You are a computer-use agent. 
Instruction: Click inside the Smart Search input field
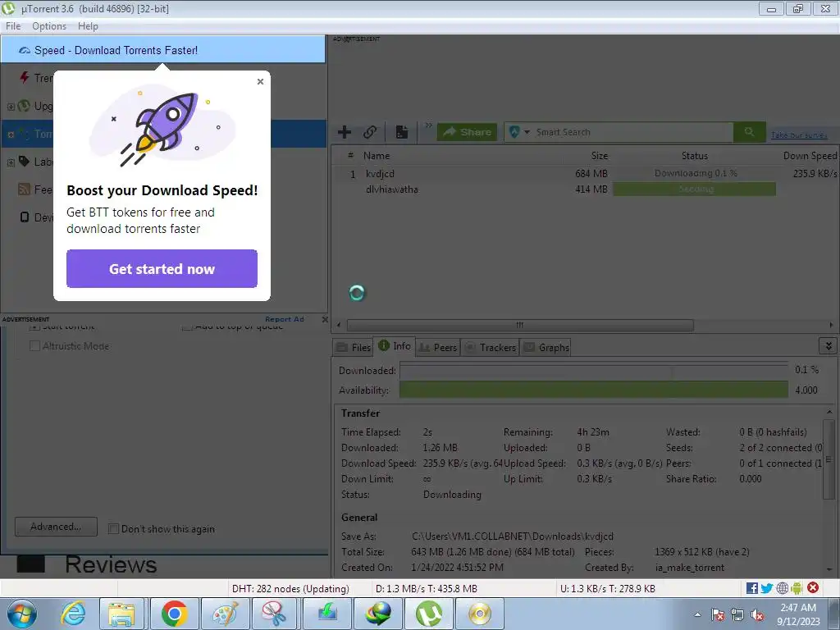click(x=632, y=132)
